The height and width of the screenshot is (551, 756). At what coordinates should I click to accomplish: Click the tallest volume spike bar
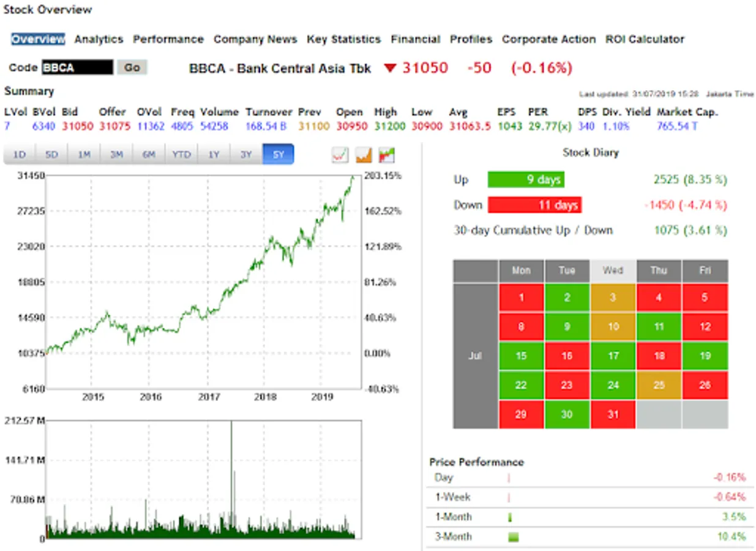point(231,479)
